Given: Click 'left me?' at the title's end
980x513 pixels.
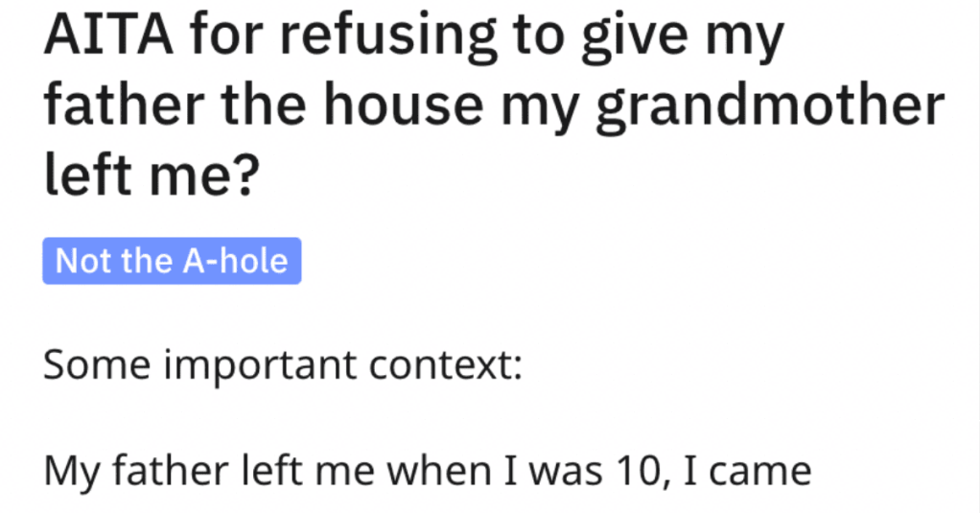Looking at the screenshot, I should pyautogui.click(x=152, y=173).
